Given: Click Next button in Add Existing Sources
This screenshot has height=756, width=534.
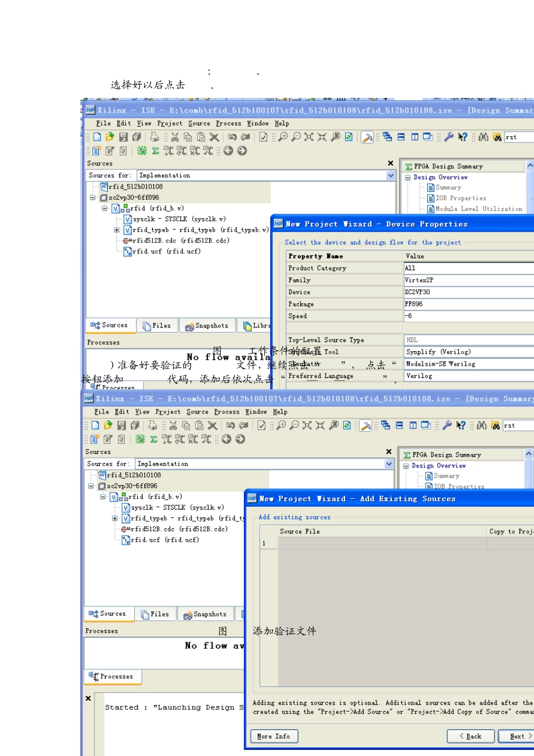Looking at the screenshot, I should click(x=517, y=736).
